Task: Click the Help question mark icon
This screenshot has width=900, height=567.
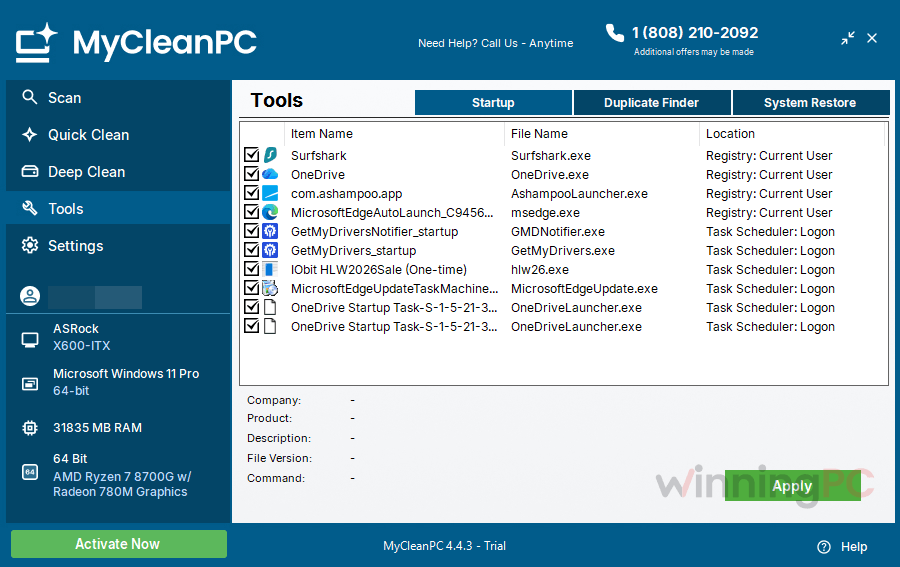Action: click(824, 547)
